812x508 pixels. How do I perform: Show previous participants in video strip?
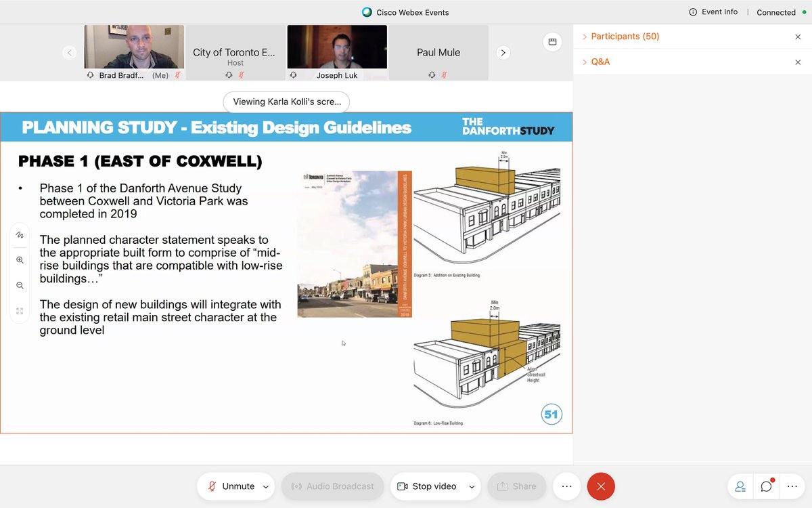[70, 53]
